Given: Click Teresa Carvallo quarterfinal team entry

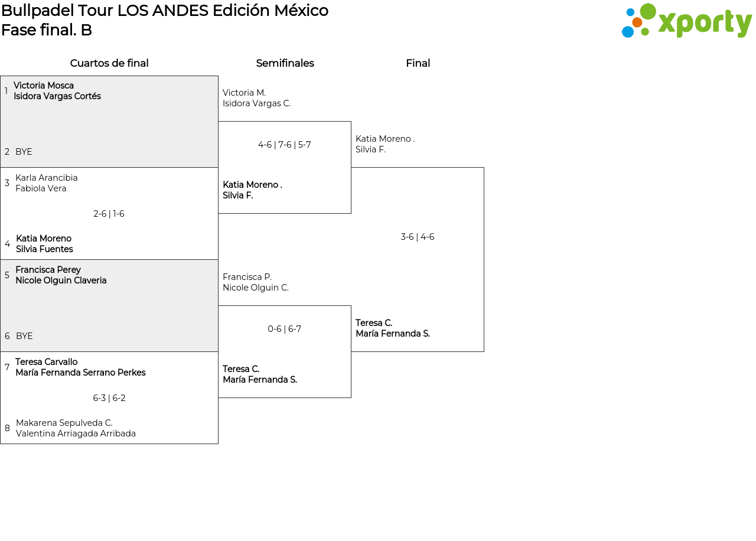Looking at the screenshot, I should coord(80,367).
